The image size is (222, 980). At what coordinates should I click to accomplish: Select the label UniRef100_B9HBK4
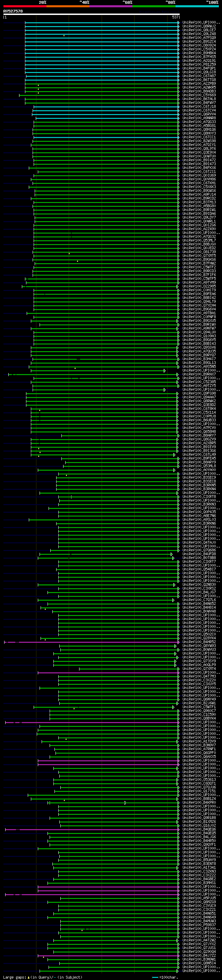(x=199, y=53)
